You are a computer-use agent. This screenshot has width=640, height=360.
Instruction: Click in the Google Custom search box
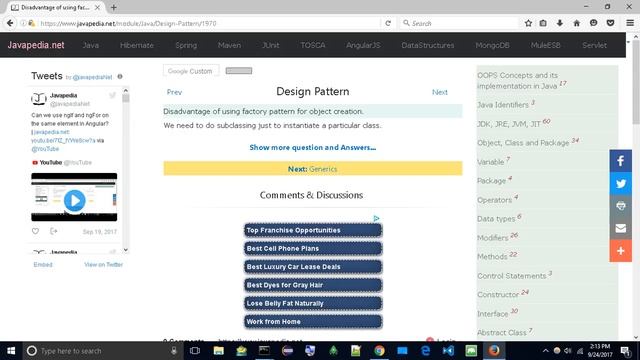(191, 71)
